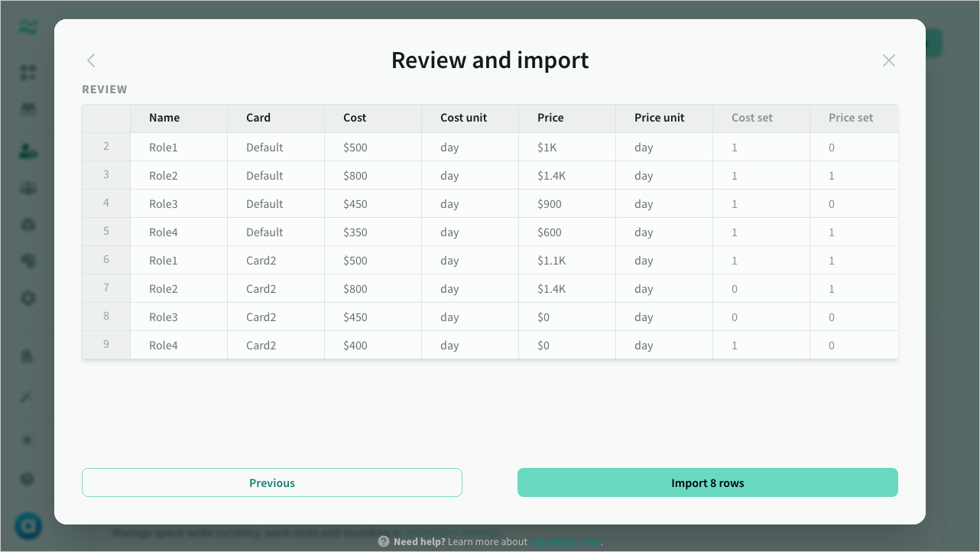Click the tag icon in the sidebar
The width and height of the screenshot is (980, 552).
[28, 261]
